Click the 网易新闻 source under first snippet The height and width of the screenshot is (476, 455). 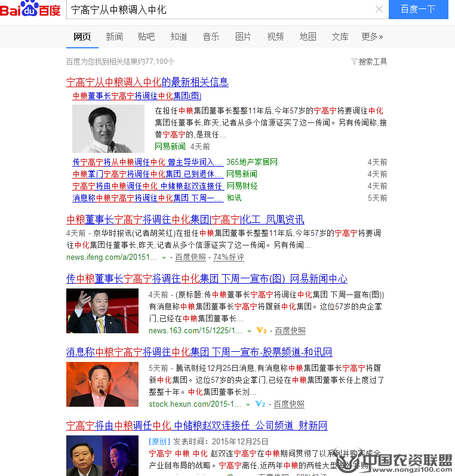pyautogui.click(x=170, y=147)
